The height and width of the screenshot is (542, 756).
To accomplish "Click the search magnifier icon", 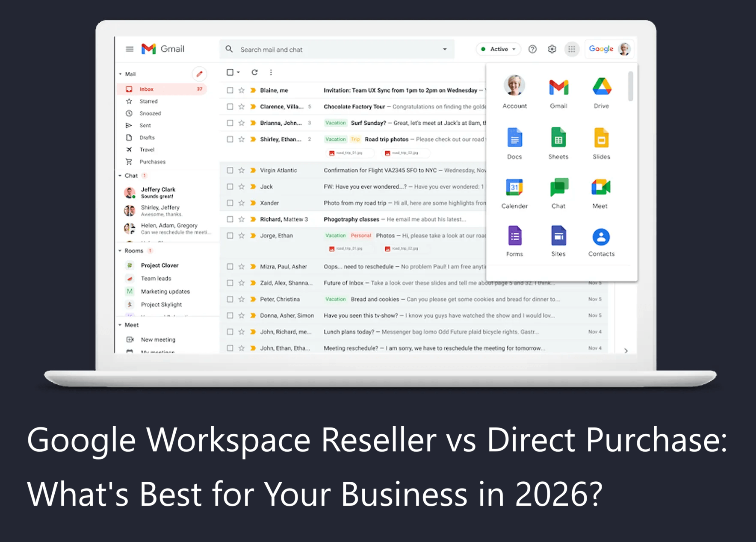I will coord(229,49).
